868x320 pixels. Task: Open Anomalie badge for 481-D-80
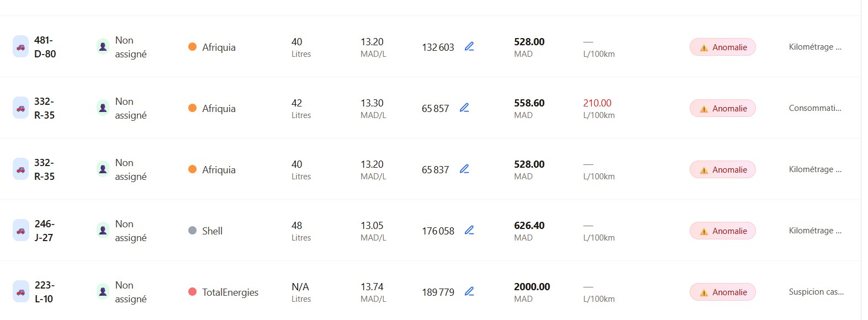722,47
